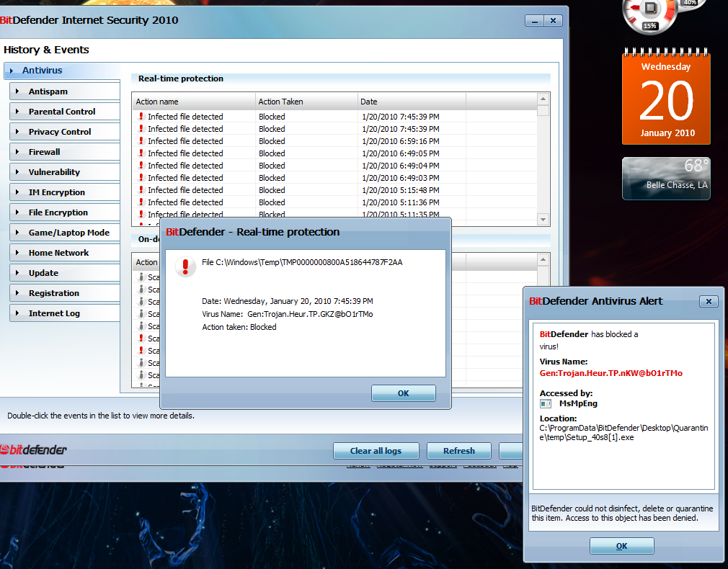Click the Refresh button
728x569 pixels.
tap(458, 451)
